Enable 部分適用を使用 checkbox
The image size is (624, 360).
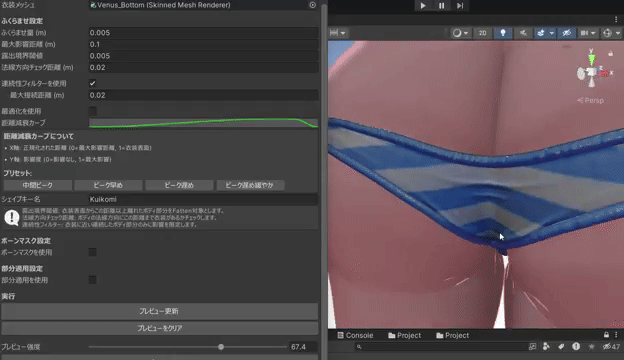pos(92,280)
